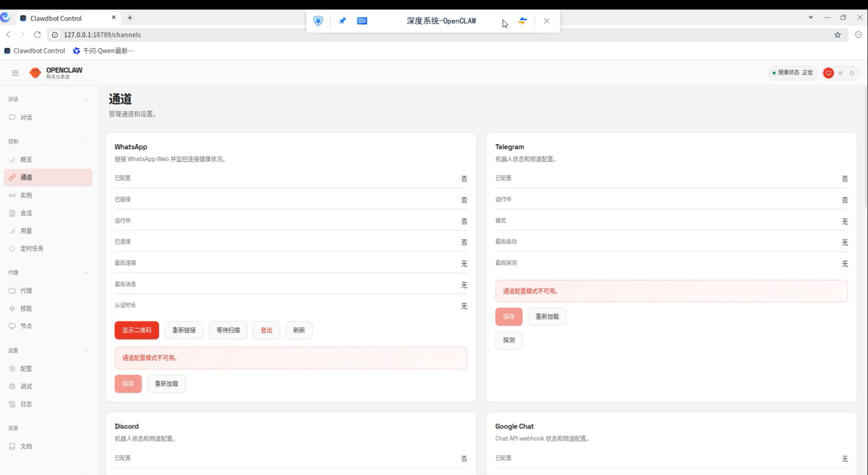Open the keyboard icon in remote toolbar

[x=362, y=21]
